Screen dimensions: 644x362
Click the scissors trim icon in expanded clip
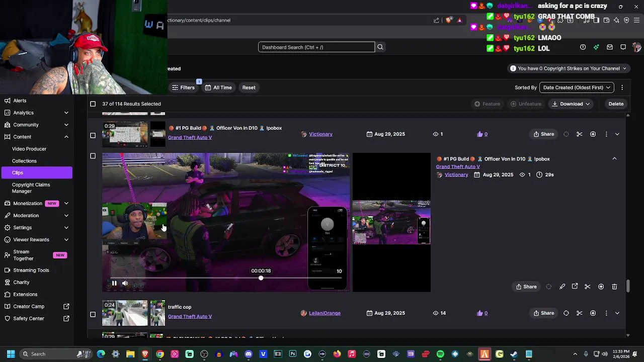(x=588, y=287)
